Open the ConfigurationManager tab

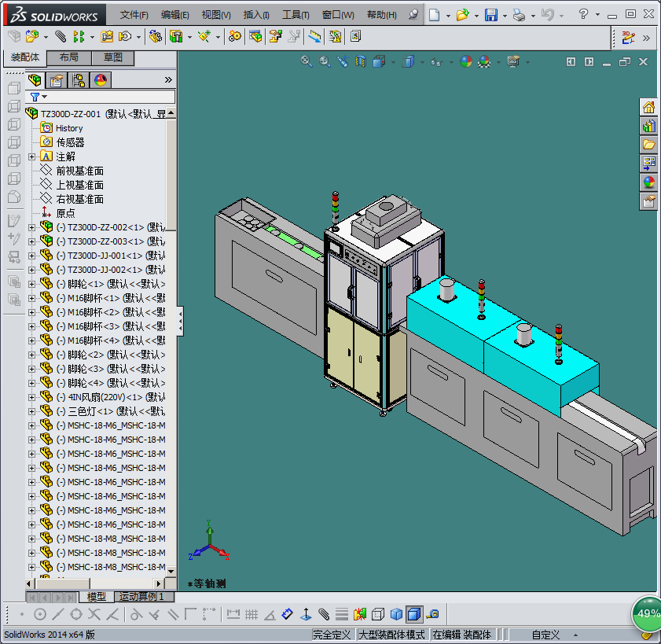79,80
